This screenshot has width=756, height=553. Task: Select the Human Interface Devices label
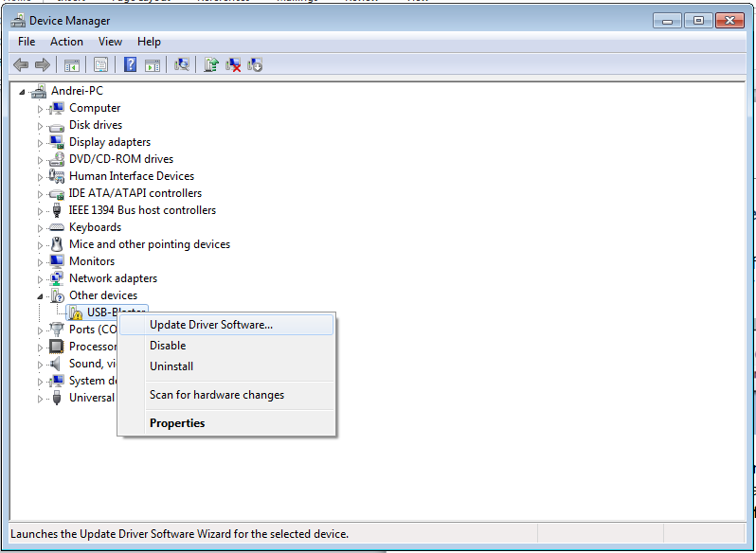coord(132,176)
